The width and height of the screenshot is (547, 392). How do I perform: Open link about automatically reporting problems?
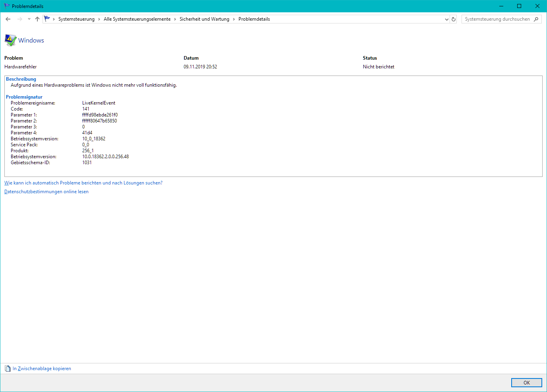tap(83, 183)
